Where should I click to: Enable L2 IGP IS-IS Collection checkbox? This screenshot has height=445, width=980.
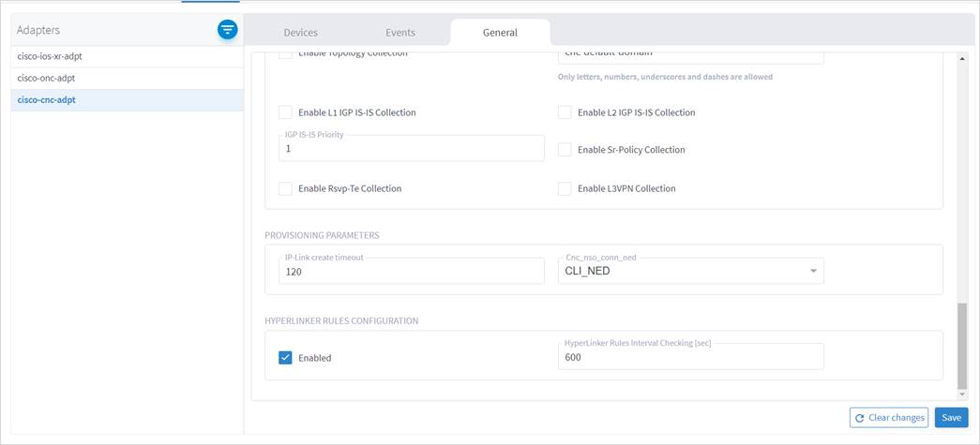pos(565,112)
